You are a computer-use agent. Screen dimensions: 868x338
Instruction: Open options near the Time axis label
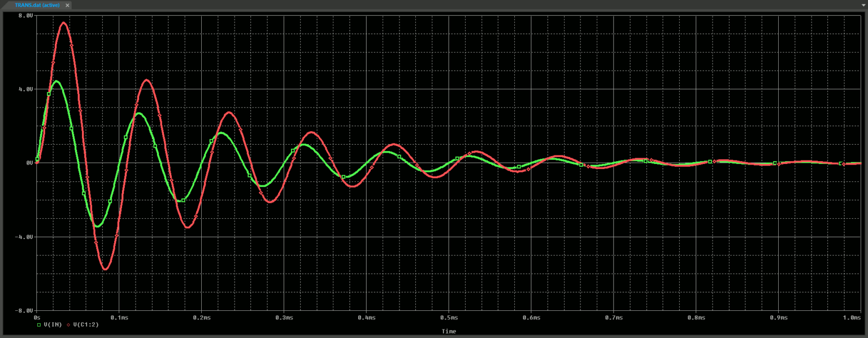448,331
